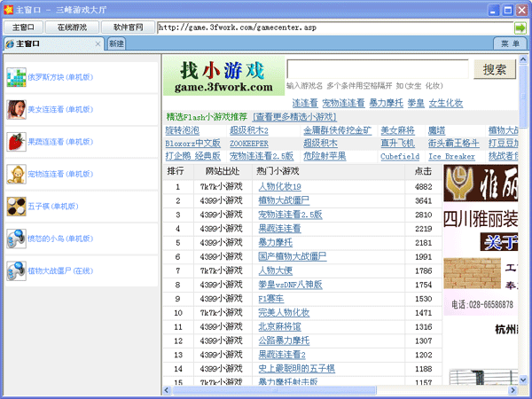Click the strawberry icon for 果蔬连连看

click(x=16, y=142)
